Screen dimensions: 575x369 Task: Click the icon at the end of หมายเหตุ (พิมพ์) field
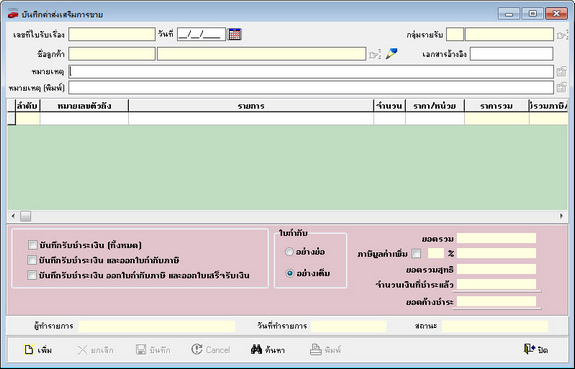[x=561, y=87]
